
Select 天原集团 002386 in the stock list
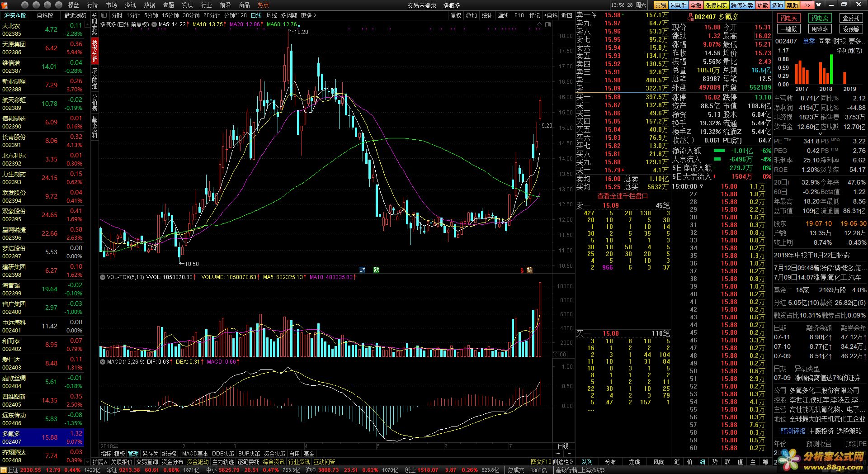[42, 48]
